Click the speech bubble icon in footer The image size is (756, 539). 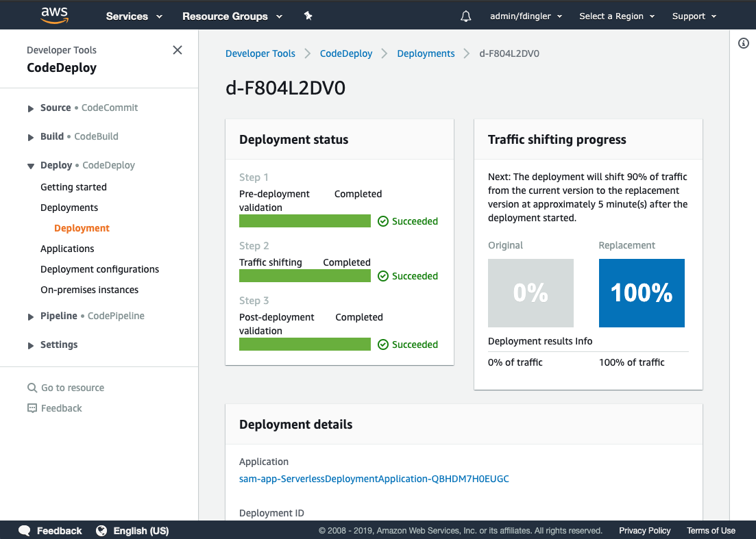click(x=25, y=531)
